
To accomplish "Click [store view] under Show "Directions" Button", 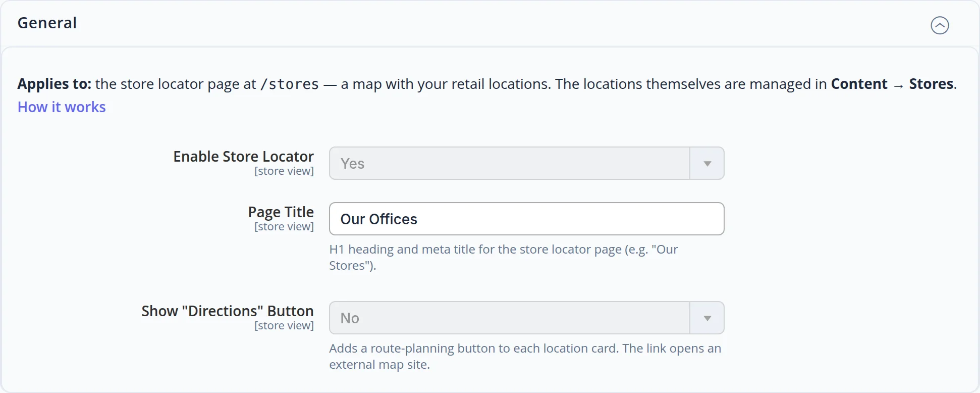I will [x=284, y=326].
